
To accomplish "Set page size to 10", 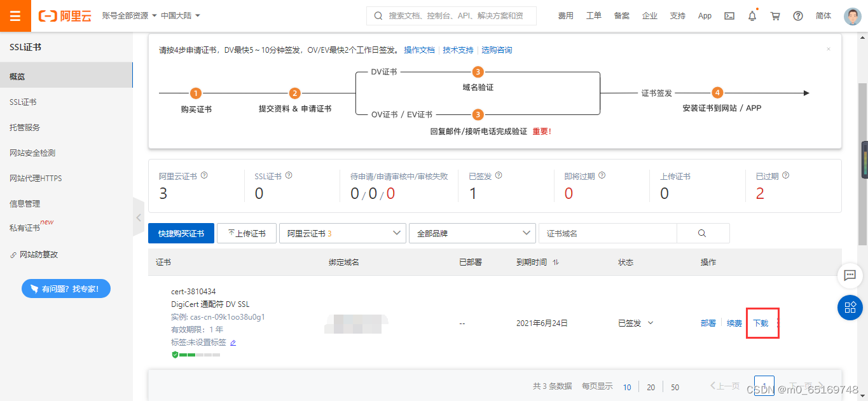I will coord(627,387).
